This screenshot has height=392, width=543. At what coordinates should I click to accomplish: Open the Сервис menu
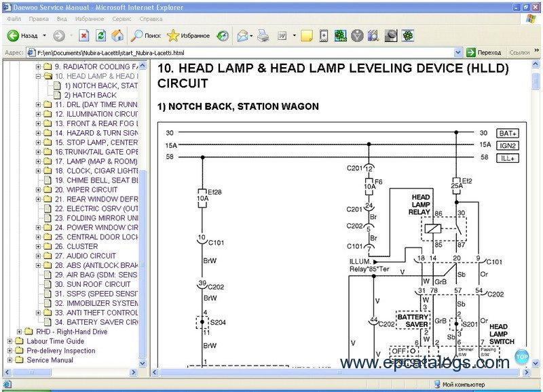click(121, 19)
